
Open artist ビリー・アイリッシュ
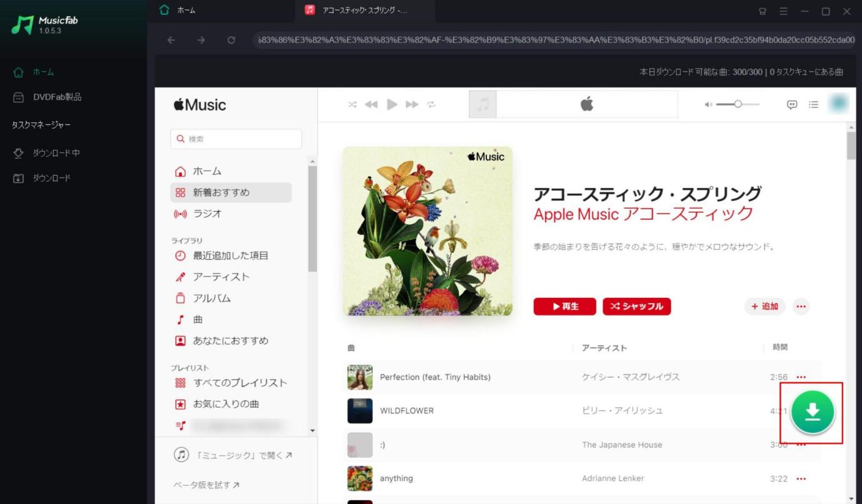pyautogui.click(x=622, y=411)
